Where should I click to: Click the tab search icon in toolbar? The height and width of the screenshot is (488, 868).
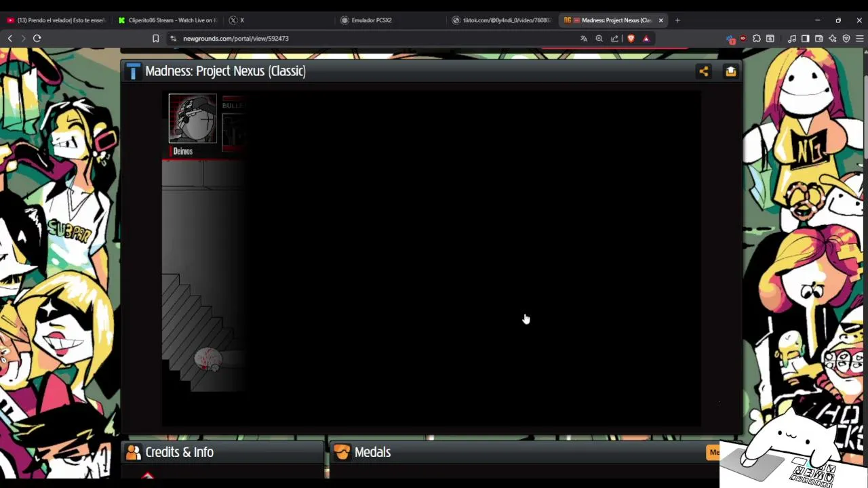pyautogui.click(x=770, y=39)
